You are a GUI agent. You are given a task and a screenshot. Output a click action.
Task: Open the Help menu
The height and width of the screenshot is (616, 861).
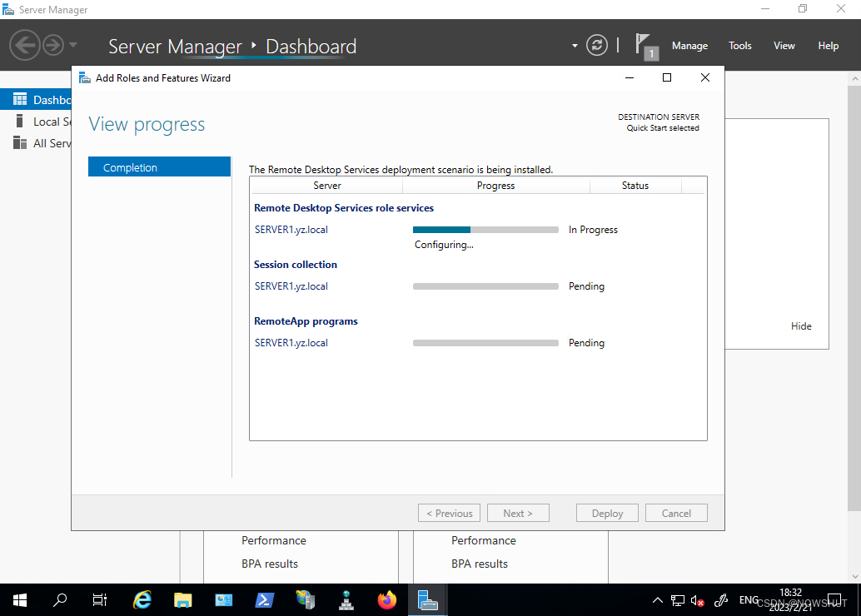pos(828,46)
